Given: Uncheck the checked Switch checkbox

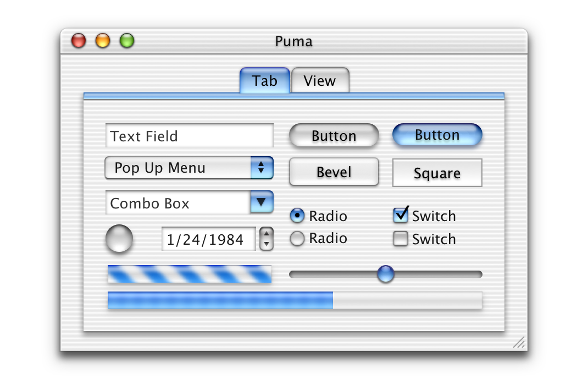Looking at the screenshot, I should pyautogui.click(x=401, y=215).
